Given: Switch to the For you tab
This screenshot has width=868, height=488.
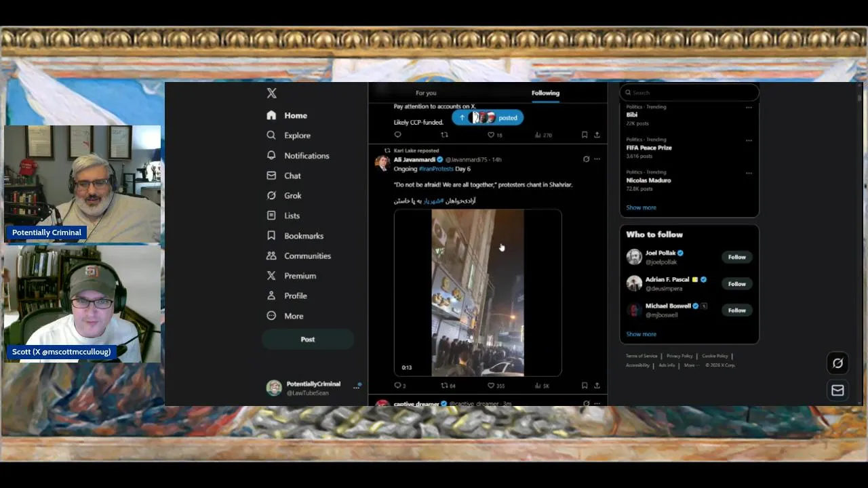Looking at the screenshot, I should [x=426, y=93].
